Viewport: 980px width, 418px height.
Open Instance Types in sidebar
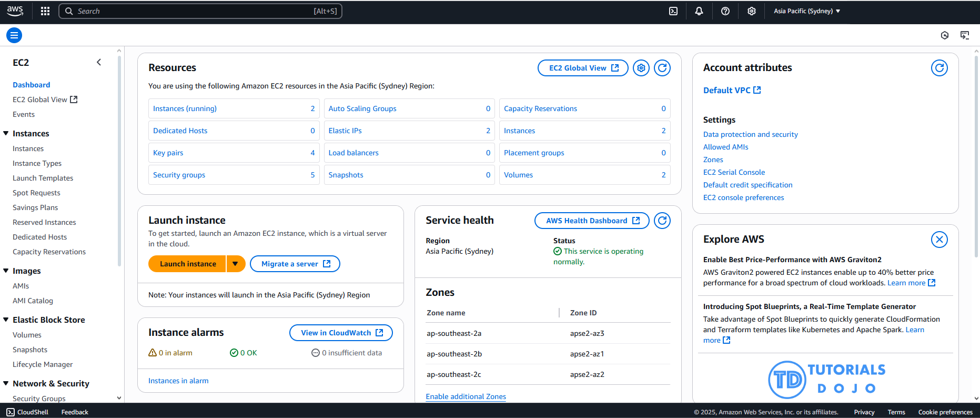pyautogui.click(x=37, y=163)
